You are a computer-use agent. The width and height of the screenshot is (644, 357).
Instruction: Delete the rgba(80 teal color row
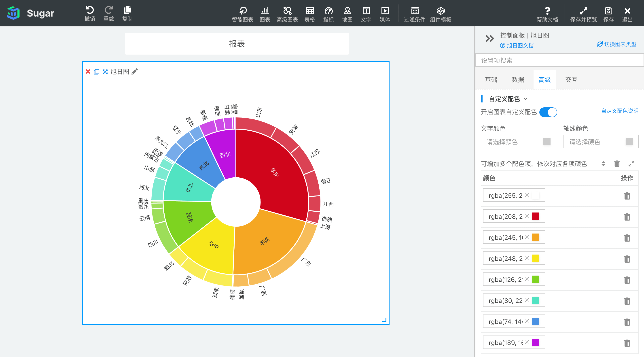(627, 301)
